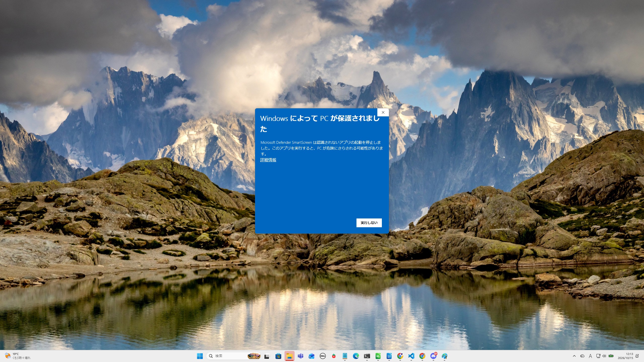Open Visual Studio Code from the taskbar
Viewport: 644px width, 362px height.
click(x=411, y=356)
